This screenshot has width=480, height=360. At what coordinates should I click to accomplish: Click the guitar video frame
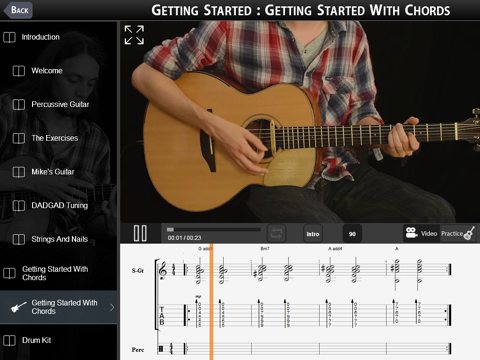(x=300, y=122)
